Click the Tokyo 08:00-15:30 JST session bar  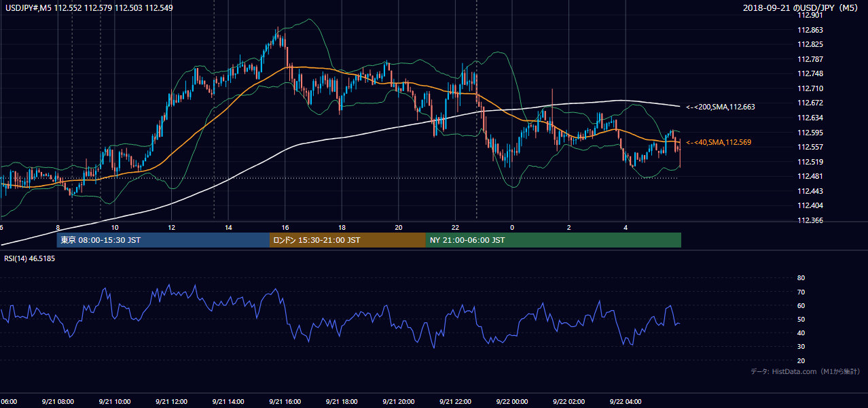coord(163,240)
